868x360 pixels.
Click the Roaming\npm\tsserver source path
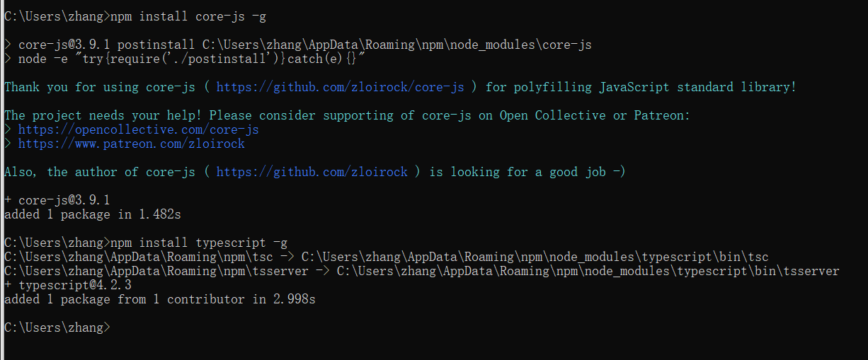[156, 271]
